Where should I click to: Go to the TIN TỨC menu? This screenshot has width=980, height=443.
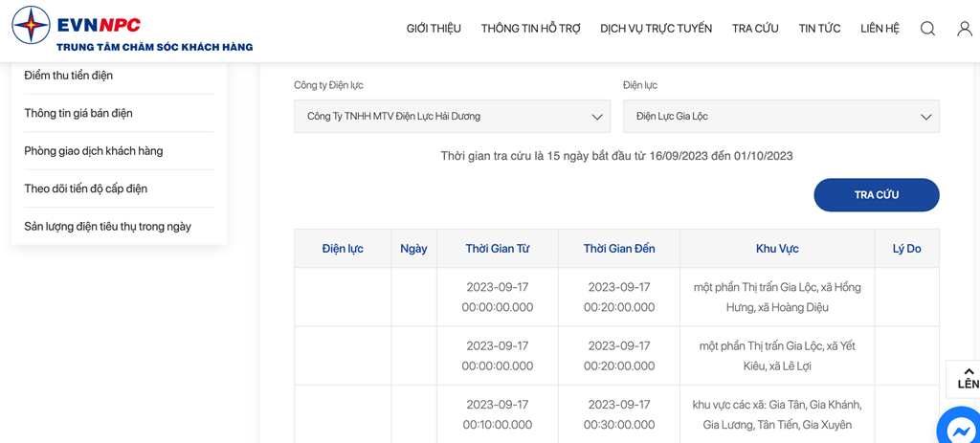819,28
